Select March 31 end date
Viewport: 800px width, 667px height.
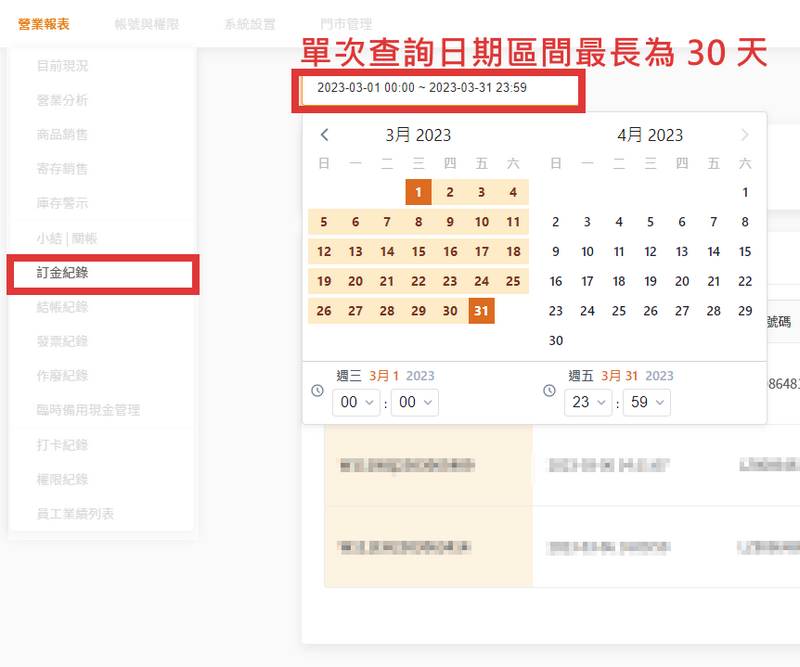click(481, 311)
